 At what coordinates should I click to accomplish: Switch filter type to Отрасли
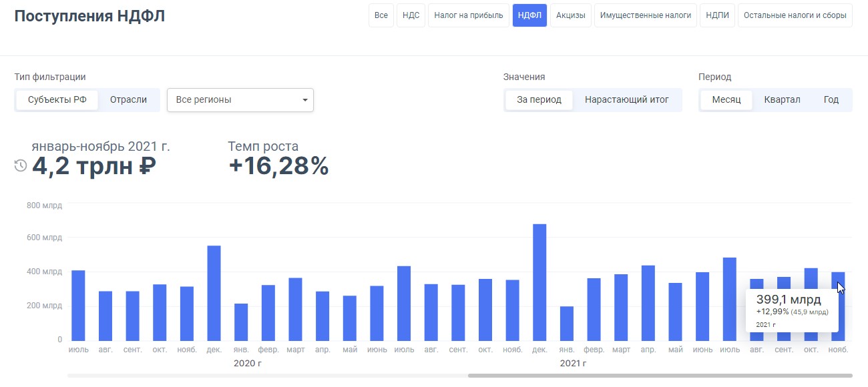(x=128, y=100)
